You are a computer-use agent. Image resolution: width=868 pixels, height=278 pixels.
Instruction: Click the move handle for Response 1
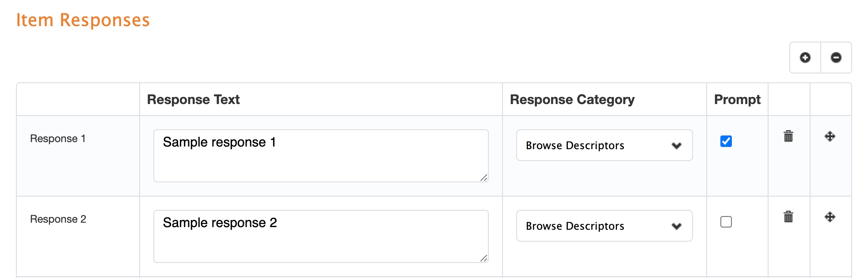point(830,136)
